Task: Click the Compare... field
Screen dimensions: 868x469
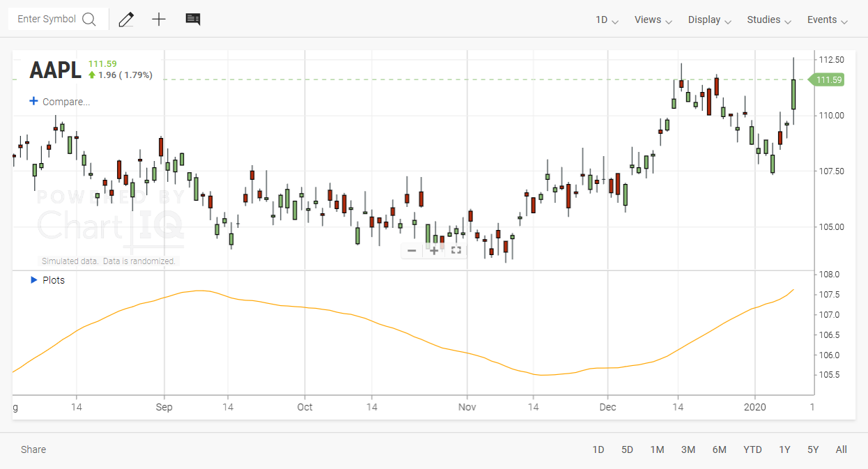Action: (66, 102)
